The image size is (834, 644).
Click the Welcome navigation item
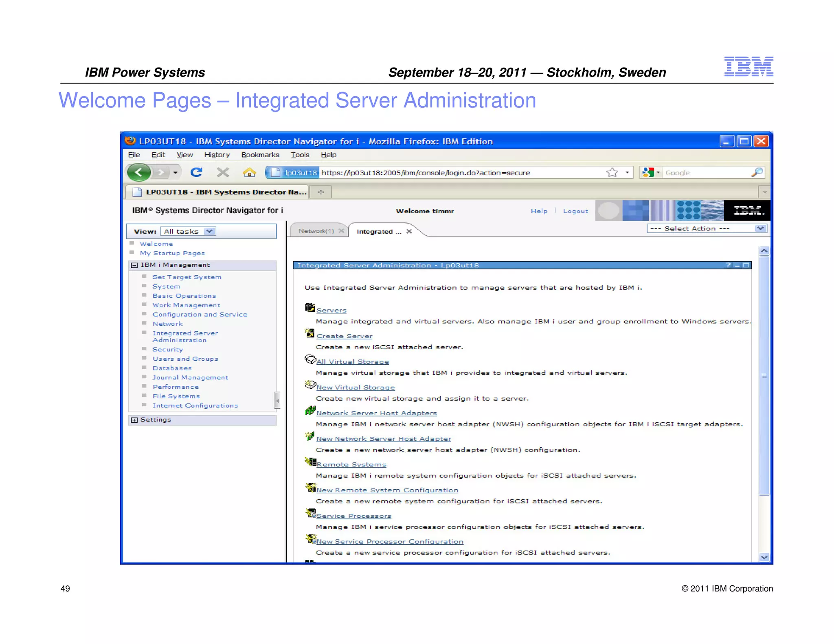(156, 244)
